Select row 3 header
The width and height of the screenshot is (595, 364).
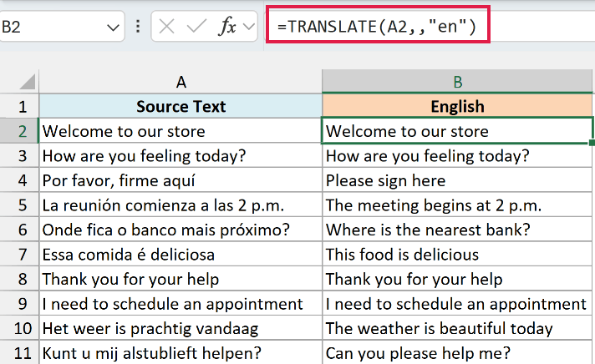(19, 155)
